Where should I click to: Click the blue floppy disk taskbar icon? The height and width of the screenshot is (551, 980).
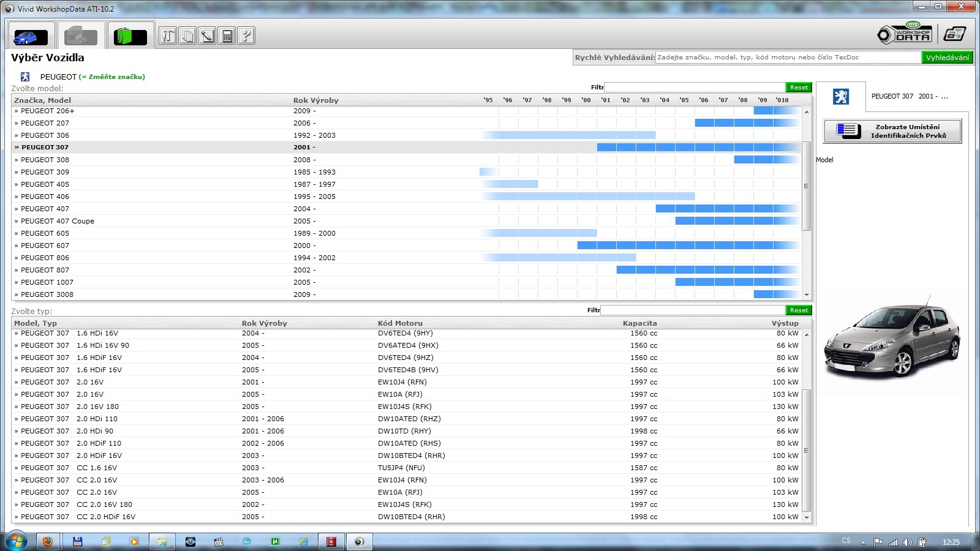tap(77, 542)
